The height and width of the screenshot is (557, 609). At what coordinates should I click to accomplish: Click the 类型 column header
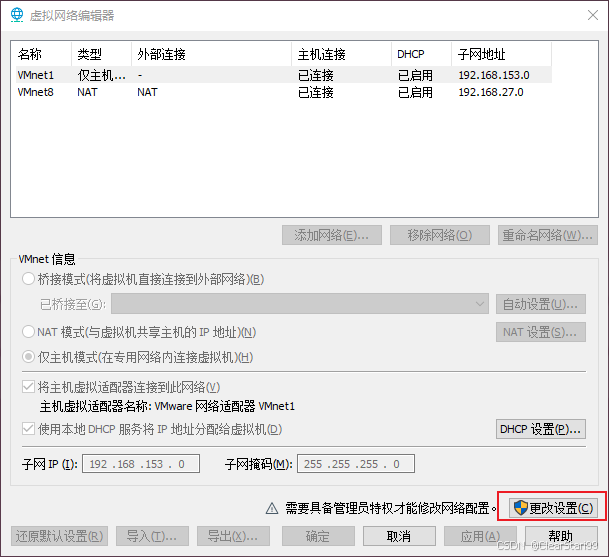(102, 54)
